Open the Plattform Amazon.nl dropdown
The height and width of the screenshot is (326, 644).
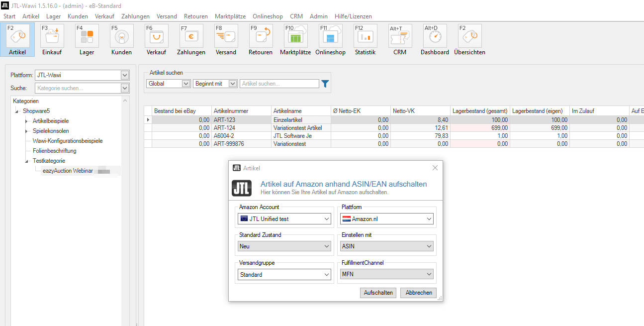click(387, 219)
